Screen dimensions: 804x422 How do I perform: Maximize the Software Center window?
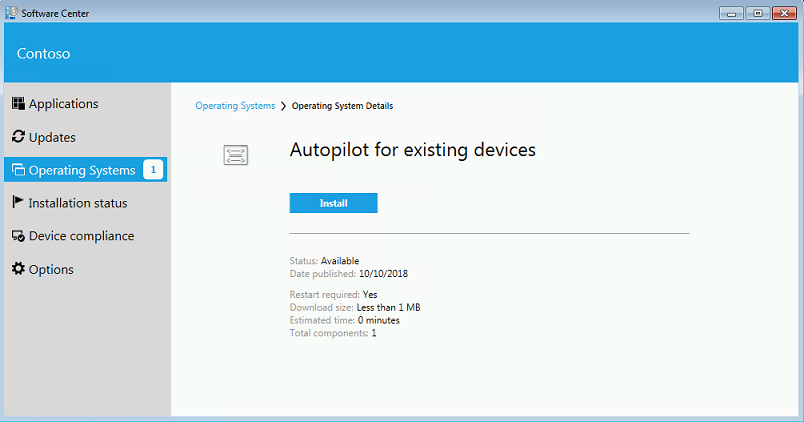[757, 12]
